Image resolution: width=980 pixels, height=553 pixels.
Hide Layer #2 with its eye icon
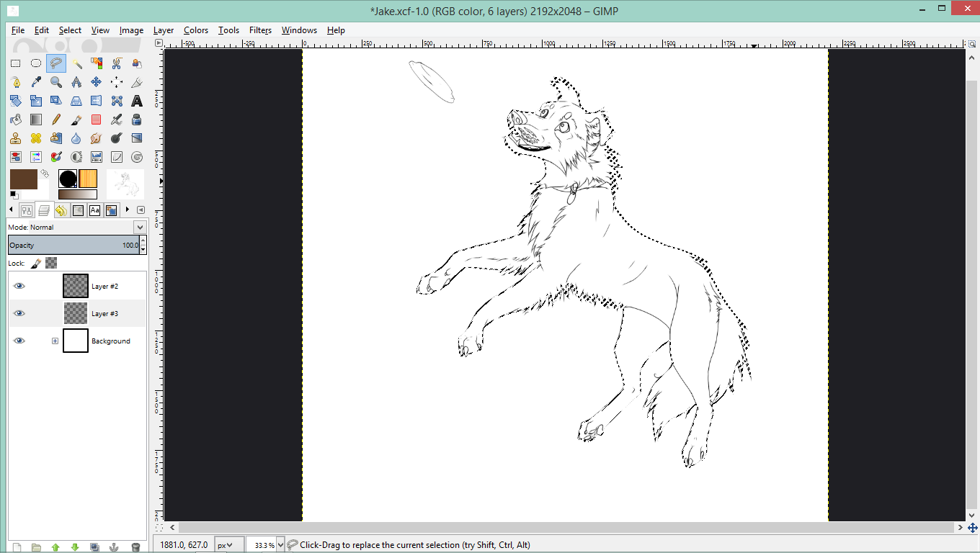click(19, 286)
